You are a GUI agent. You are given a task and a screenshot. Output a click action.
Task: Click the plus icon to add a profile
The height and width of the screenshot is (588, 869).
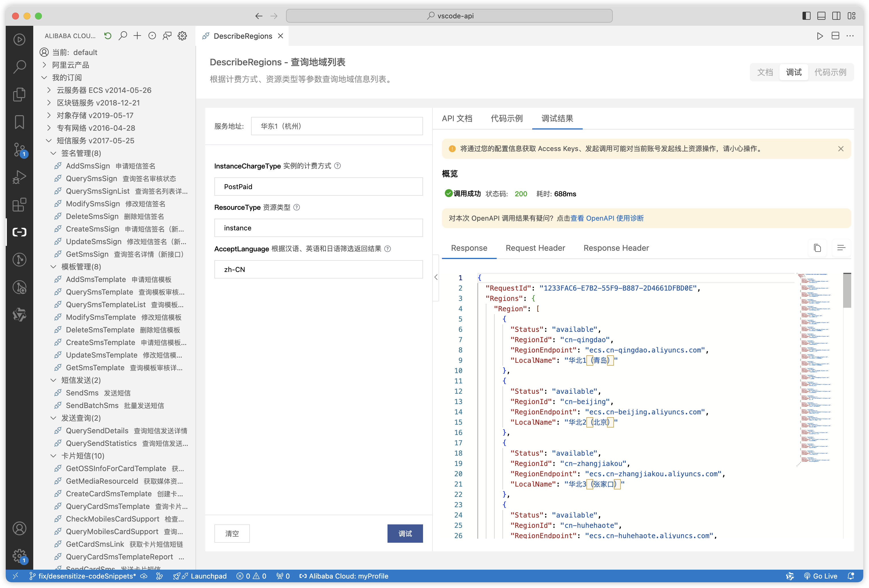click(x=137, y=36)
